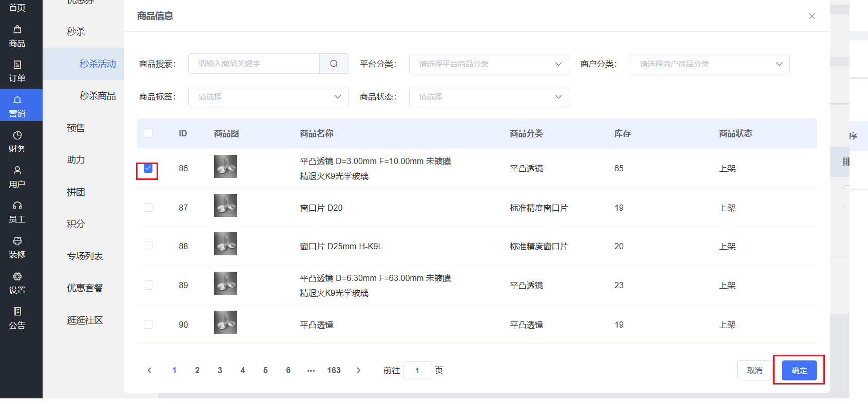This screenshot has height=404, width=868.
Task: Uncheck the checkbox for product 86
Action: [148, 168]
